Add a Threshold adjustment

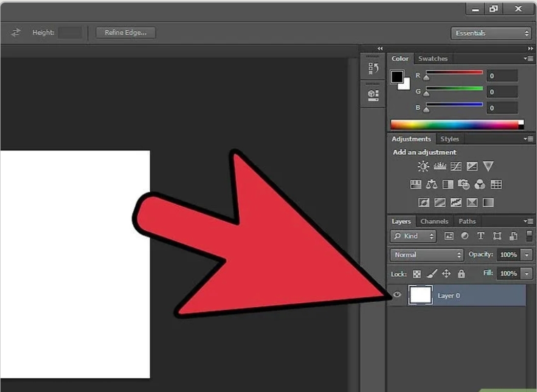click(456, 203)
